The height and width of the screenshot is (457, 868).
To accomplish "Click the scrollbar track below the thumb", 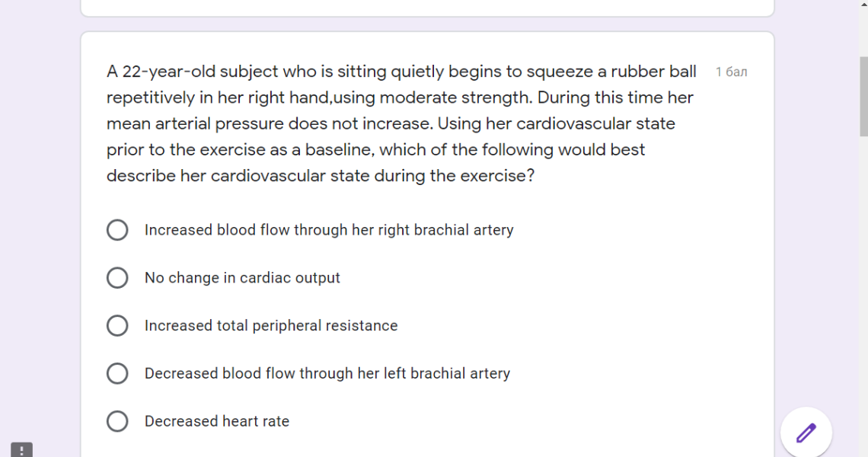I will point(863,293).
